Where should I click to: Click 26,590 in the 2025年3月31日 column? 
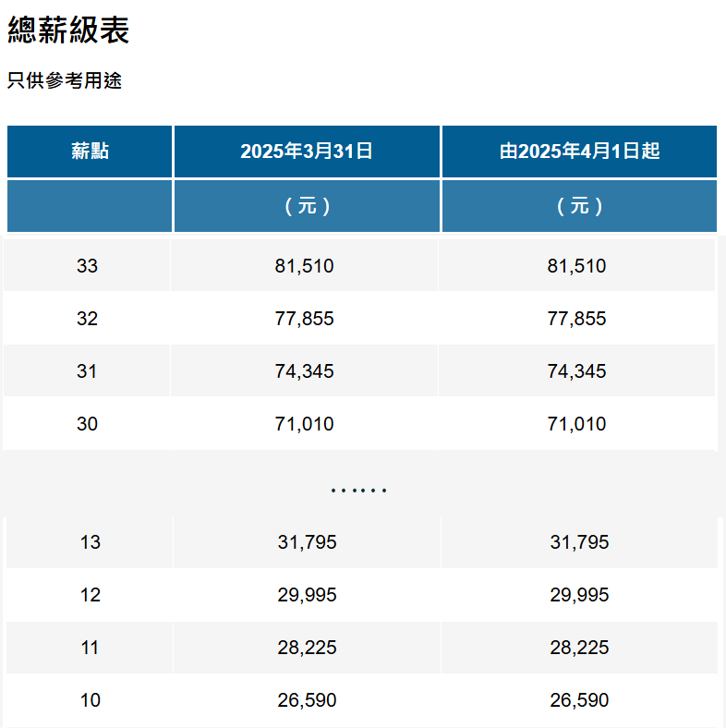point(307,700)
